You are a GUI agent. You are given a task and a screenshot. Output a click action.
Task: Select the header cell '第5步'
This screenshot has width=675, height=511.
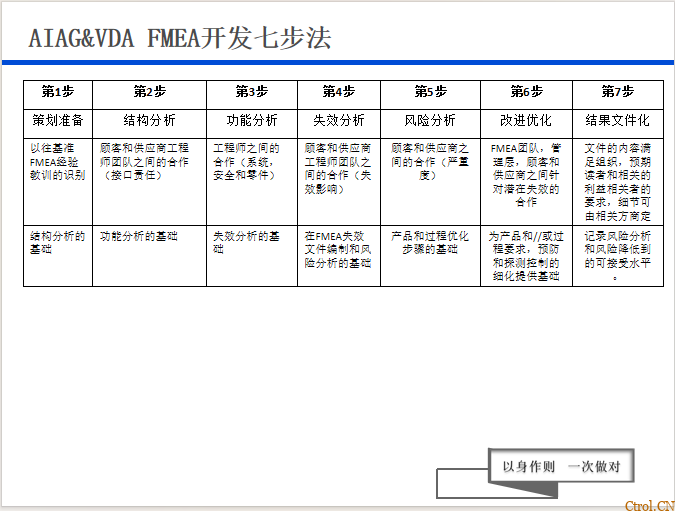(x=430, y=95)
